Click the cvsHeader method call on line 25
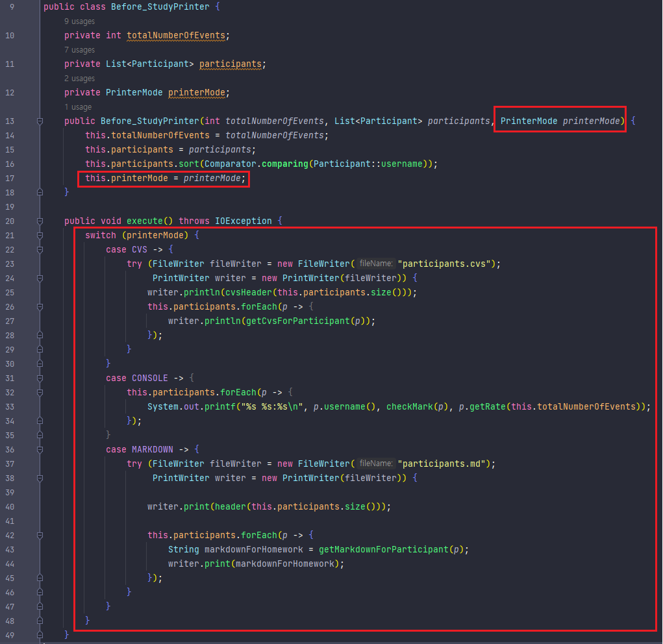The image size is (663, 644). 249,293
